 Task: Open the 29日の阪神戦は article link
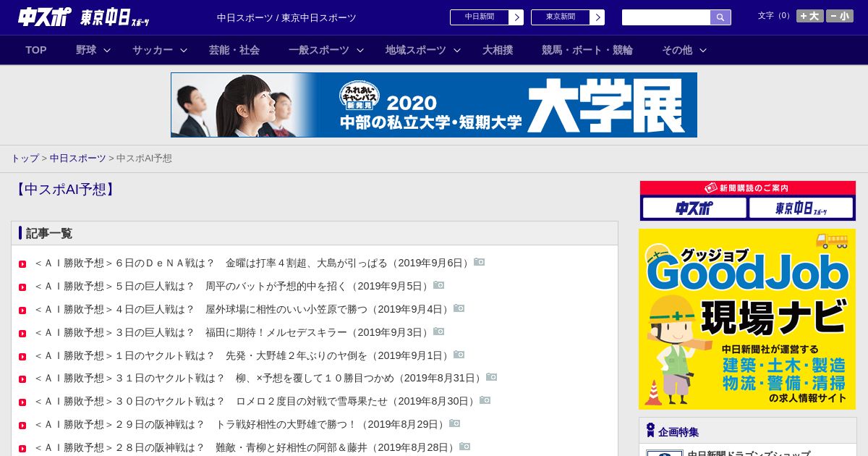(x=241, y=424)
